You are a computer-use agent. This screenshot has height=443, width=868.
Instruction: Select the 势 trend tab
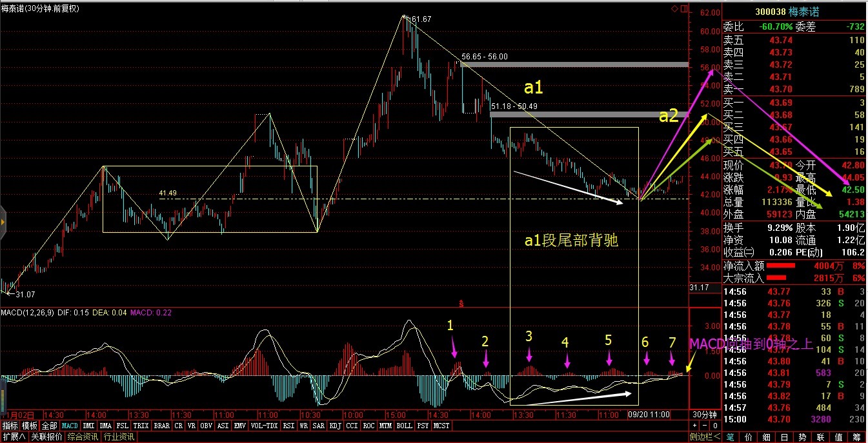point(803,437)
